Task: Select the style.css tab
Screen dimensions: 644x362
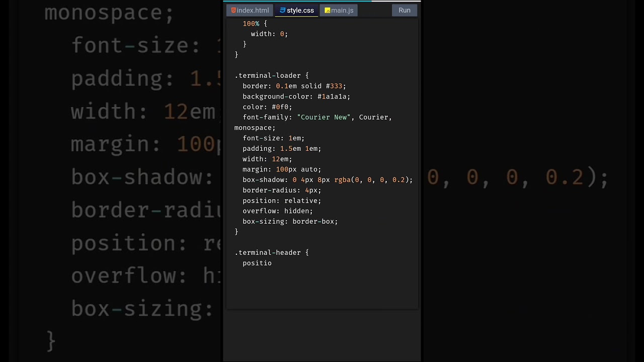Action: click(x=296, y=10)
